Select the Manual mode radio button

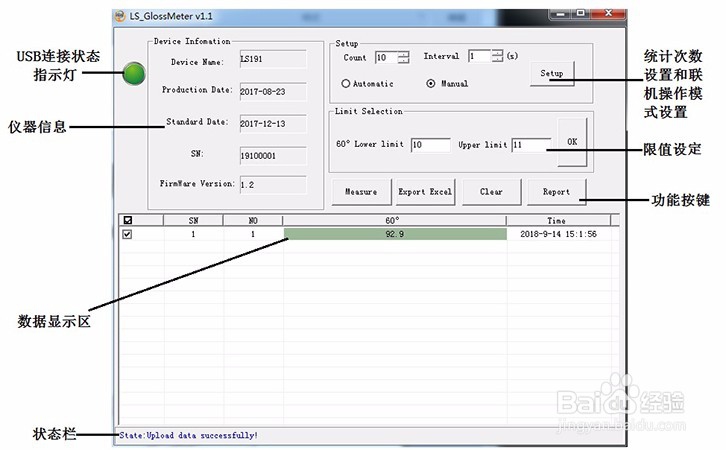(431, 84)
